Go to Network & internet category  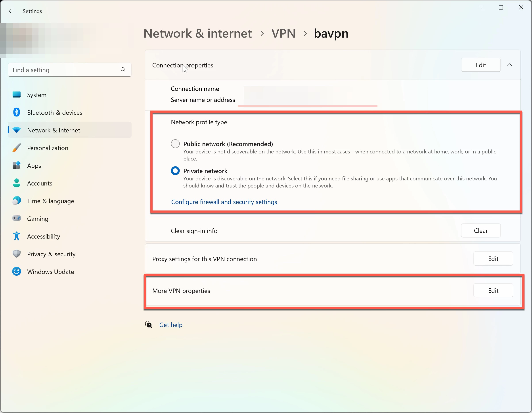point(70,130)
